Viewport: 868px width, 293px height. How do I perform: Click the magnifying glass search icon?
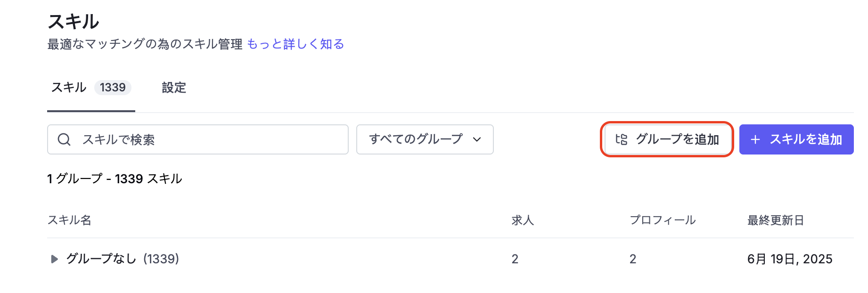pos(64,139)
